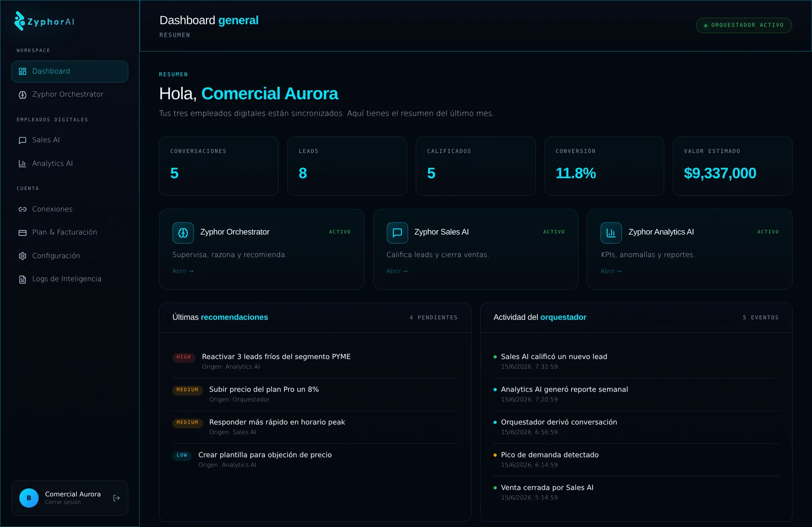Viewport: 812px width, 527px height.
Task: Open the Conexiones page
Action: pos(70,209)
